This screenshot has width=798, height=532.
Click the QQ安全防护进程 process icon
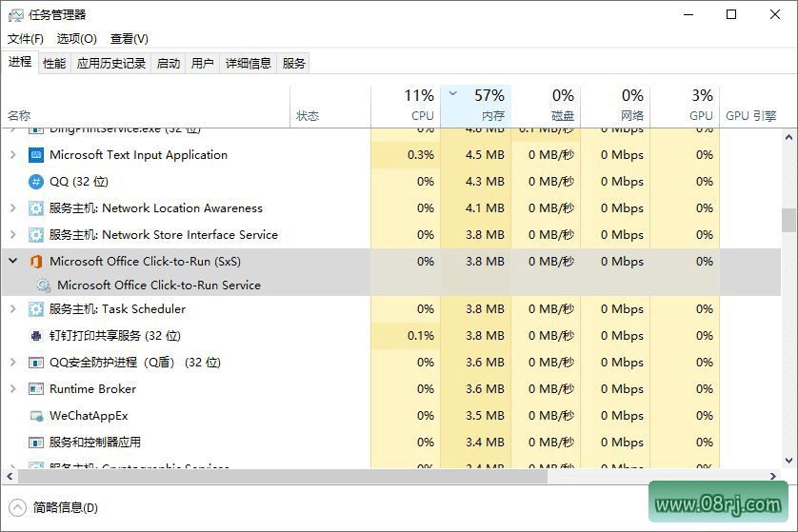pos(36,363)
